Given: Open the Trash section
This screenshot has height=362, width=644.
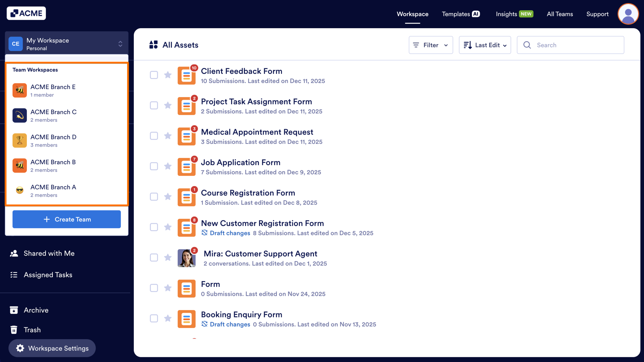Looking at the screenshot, I should (x=32, y=330).
